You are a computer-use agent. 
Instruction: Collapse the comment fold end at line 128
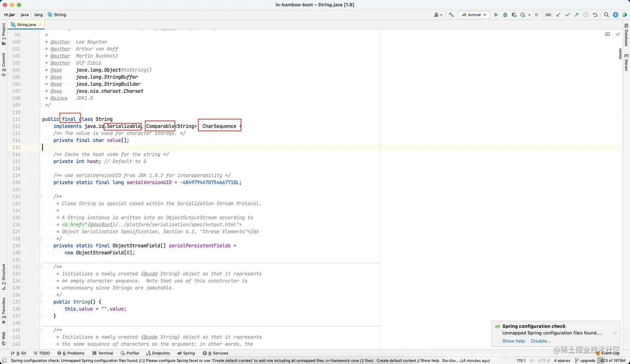40,239
